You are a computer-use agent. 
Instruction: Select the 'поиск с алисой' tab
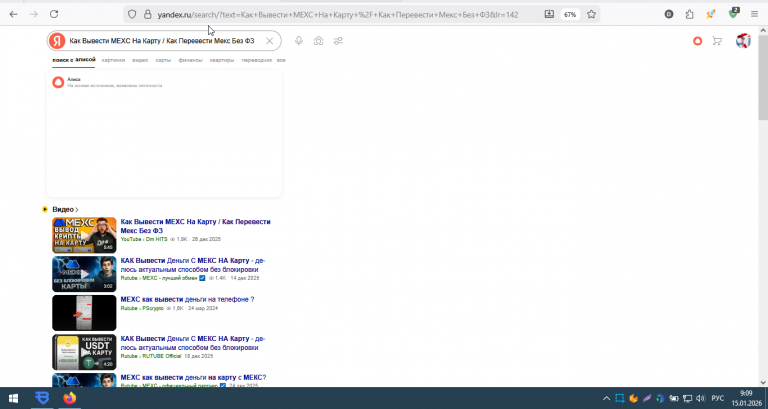click(74, 60)
